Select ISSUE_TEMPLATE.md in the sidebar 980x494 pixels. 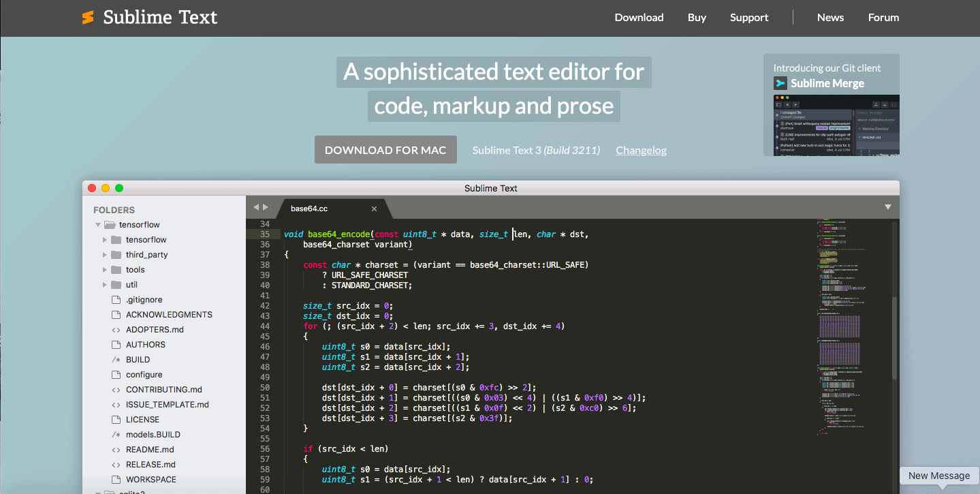[x=168, y=405]
